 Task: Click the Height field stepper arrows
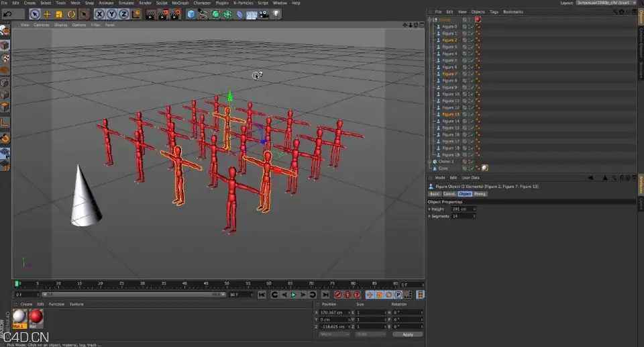click(x=474, y=209)
